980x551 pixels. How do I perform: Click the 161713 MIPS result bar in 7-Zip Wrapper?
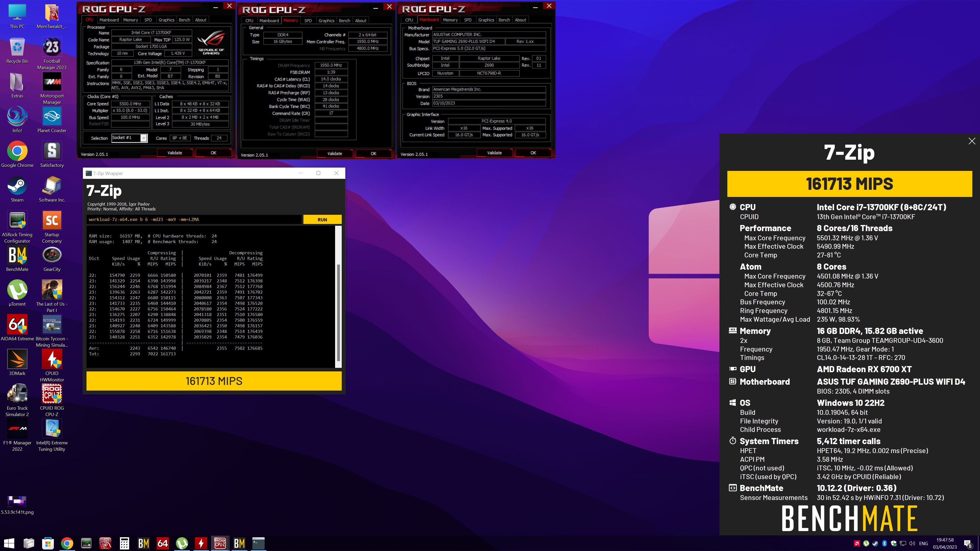pyautogui.click(x=214, y=381)
